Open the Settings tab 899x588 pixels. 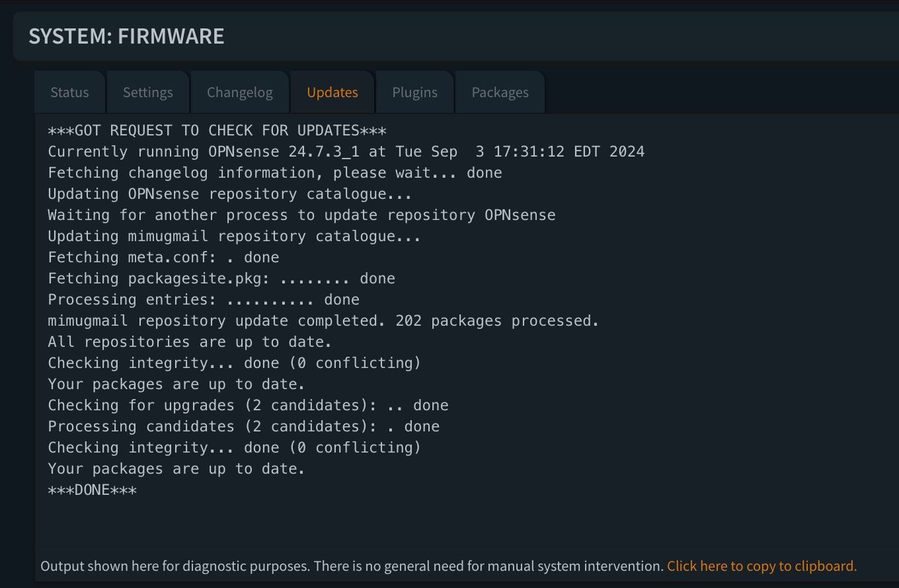tap(148, 92)
